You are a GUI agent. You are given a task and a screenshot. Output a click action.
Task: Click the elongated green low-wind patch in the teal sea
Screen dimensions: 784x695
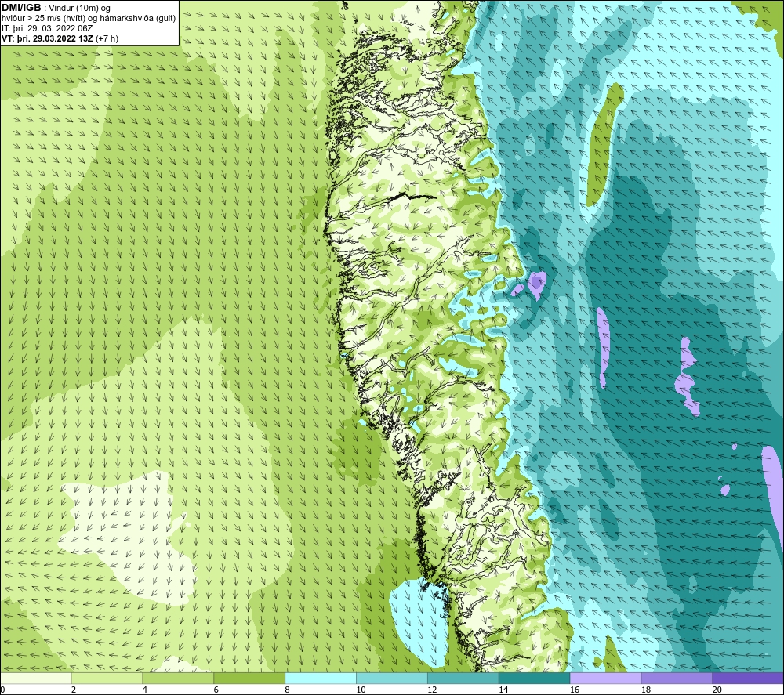click(x=604, y=144)
